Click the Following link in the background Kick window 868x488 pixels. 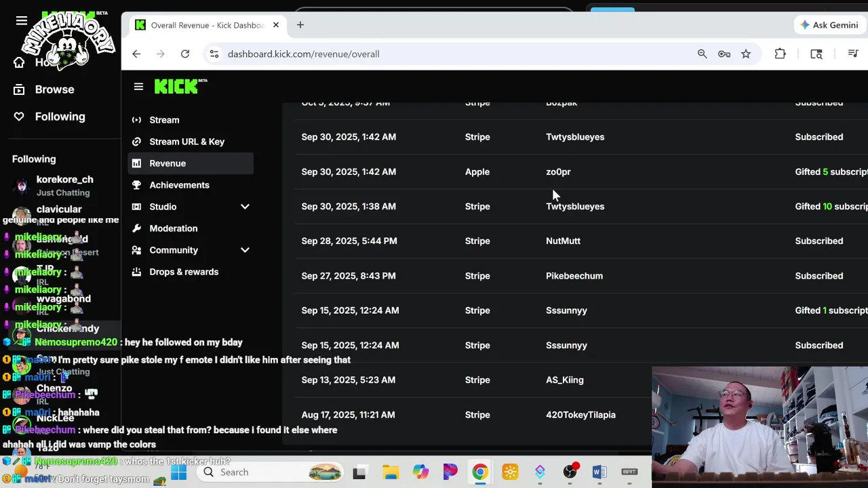tap(60, 117)
